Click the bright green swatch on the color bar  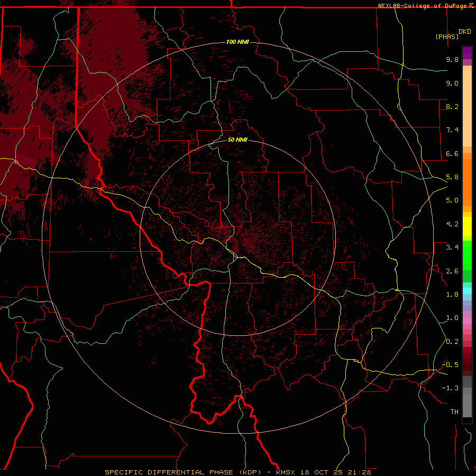(x=467, y=255)
